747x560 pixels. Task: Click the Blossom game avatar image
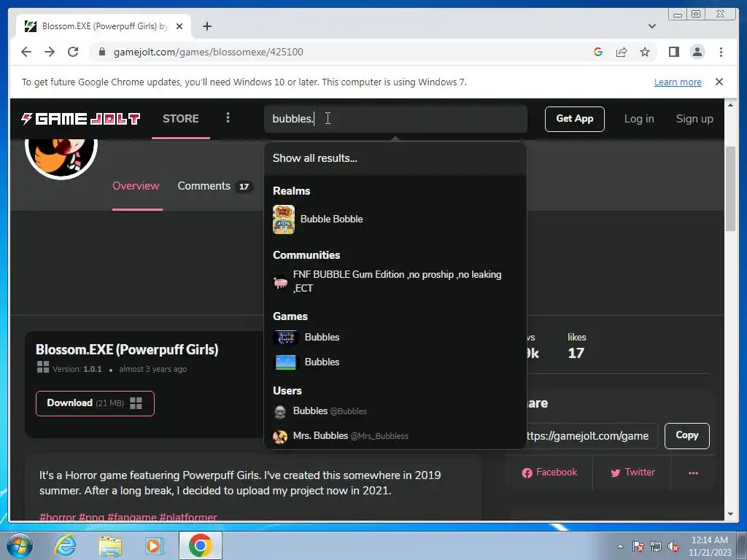61,157
